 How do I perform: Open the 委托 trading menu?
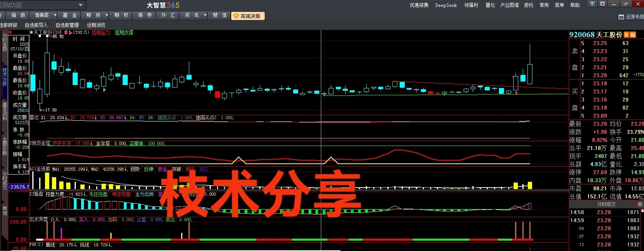pos(529,5)
